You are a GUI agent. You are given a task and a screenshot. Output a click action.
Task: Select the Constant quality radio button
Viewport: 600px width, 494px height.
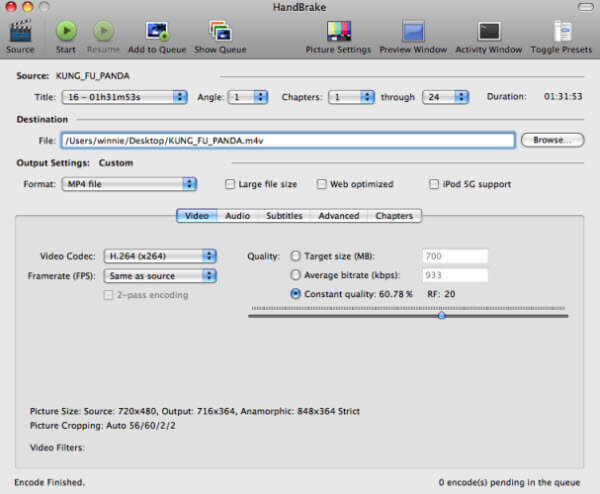tap(295, 294)
